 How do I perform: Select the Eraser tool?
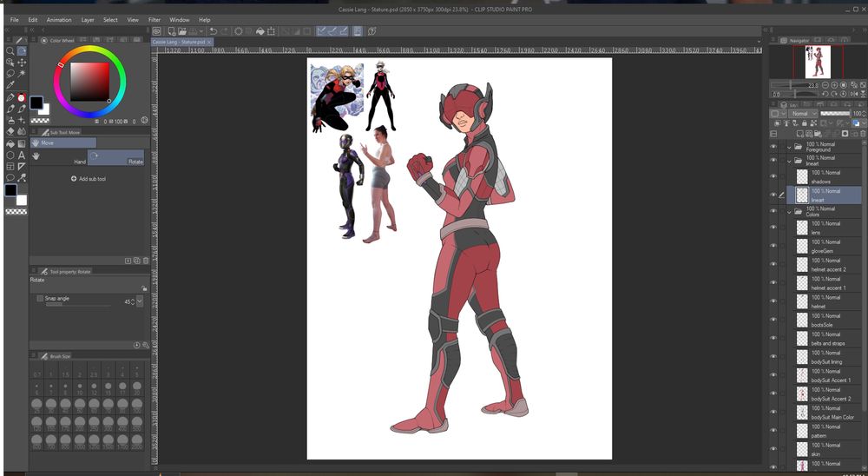click(10, 132)
